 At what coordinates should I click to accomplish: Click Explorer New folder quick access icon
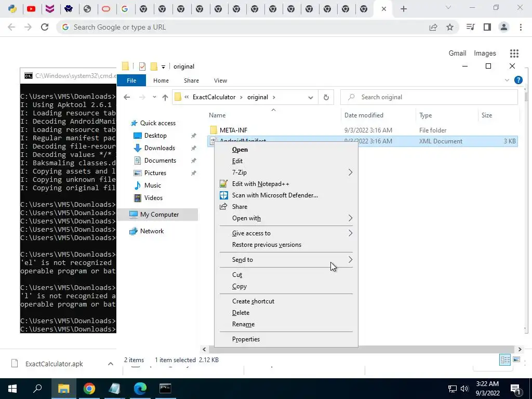tap(154, 66)
